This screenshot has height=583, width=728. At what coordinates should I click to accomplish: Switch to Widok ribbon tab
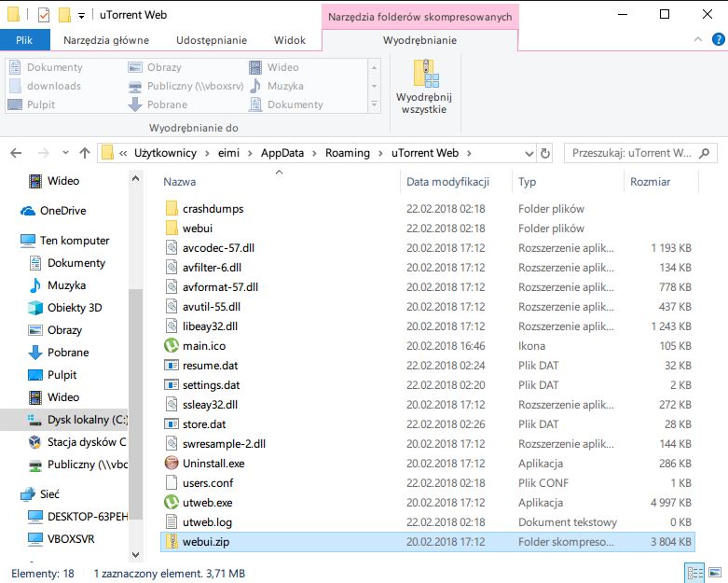[290, 40]
